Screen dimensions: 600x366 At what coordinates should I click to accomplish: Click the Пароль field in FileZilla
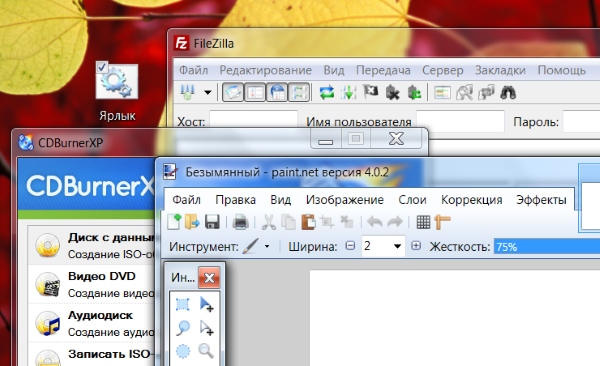[582, 121]
